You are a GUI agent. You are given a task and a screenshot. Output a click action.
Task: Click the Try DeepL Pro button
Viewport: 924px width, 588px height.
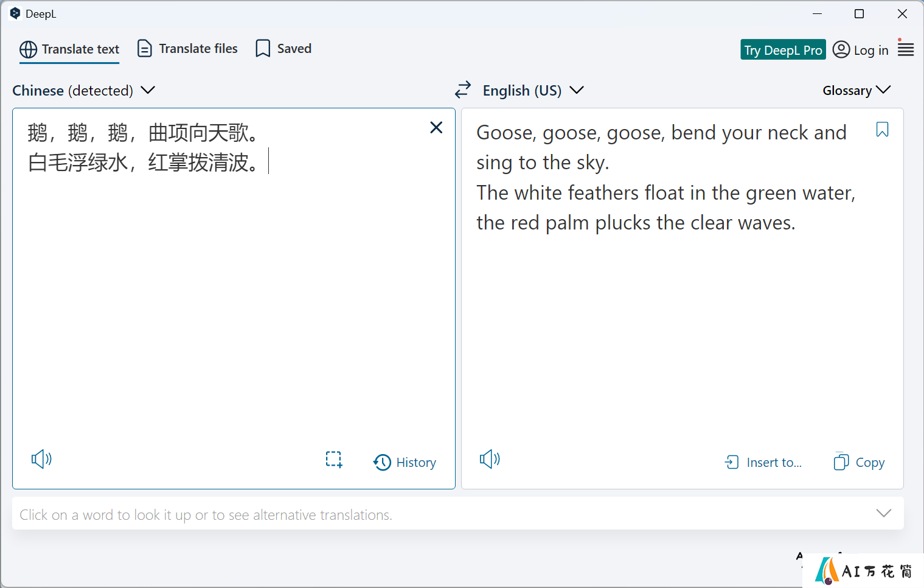coord(783,50)
